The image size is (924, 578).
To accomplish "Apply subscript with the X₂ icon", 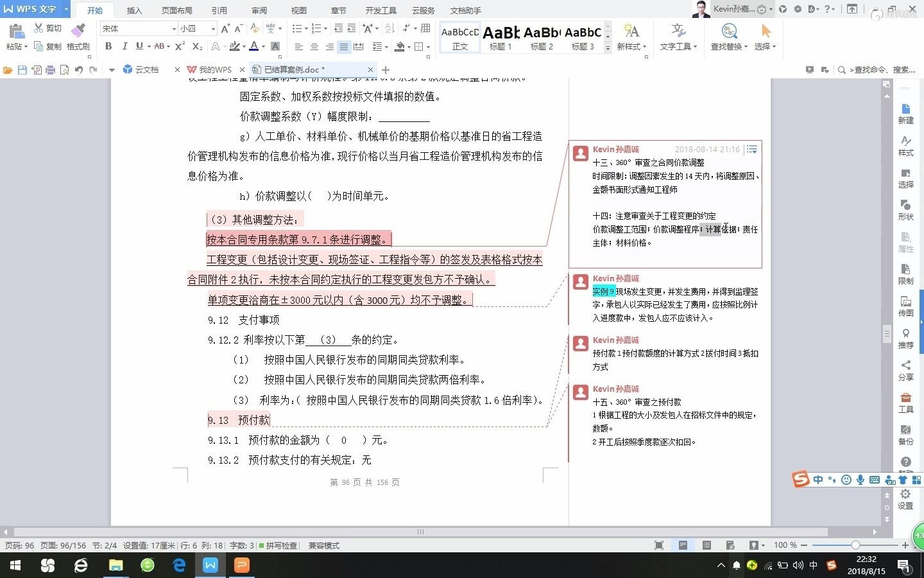I will click(x=197, y=46).
